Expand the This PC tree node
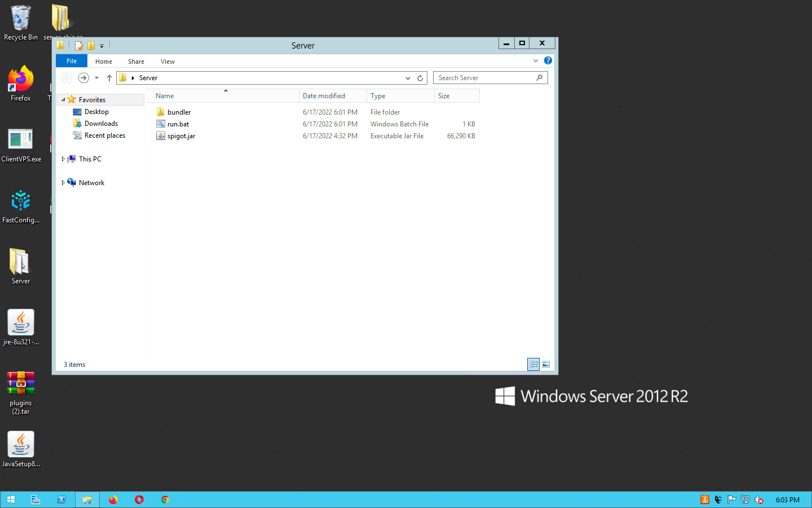Image resolution: width=812 pixels, height=508 pixels. click(63, 159)
